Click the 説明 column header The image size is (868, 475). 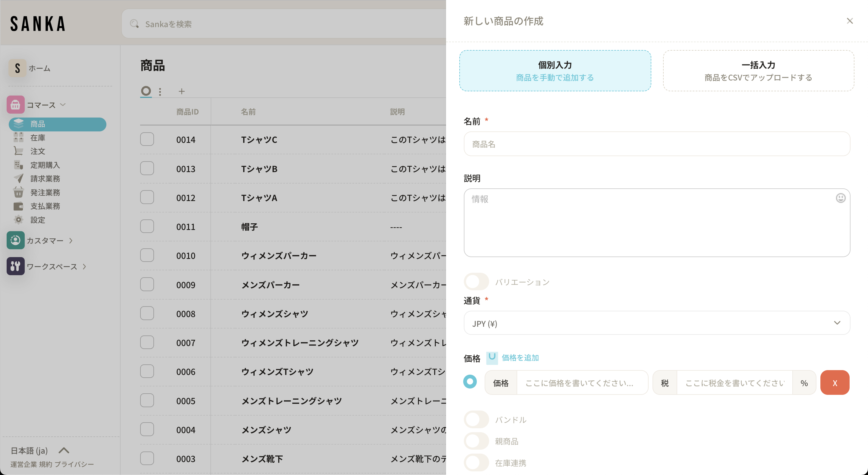coord(397,112)
